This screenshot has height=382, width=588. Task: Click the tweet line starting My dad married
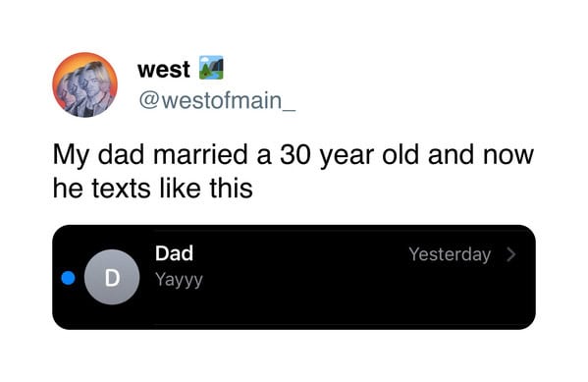(x=294, y=155)
